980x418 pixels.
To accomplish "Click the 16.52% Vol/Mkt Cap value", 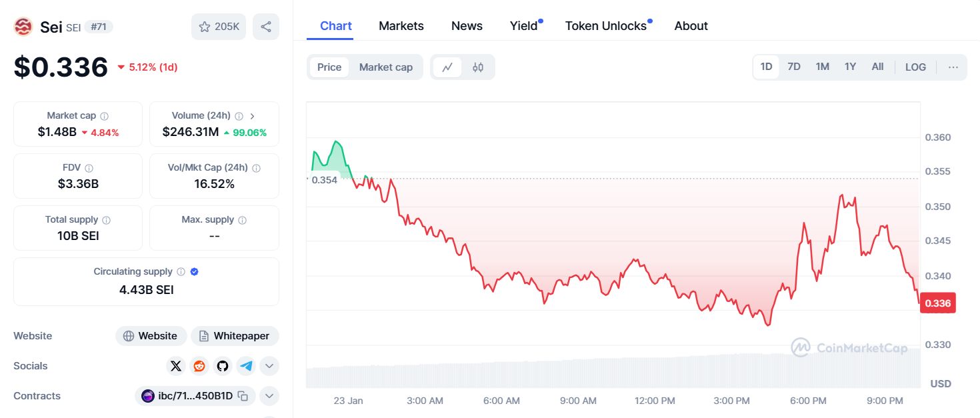I will point(214,184).
